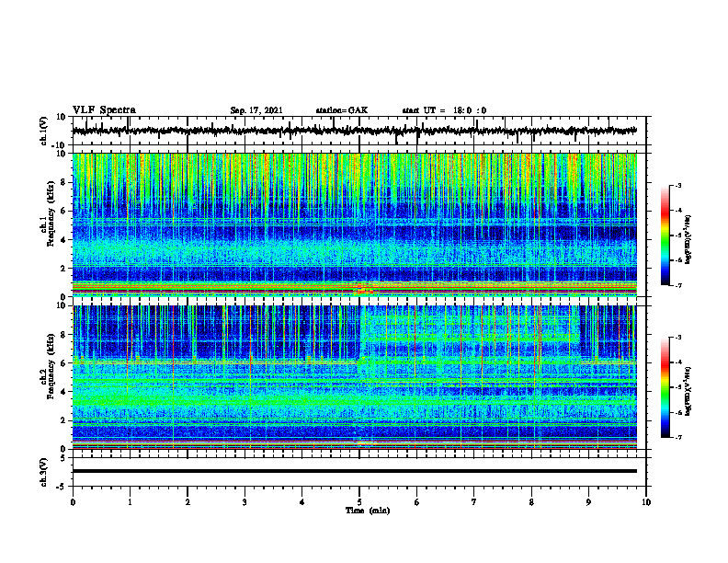Image resolution: width=728 pixels, height=563 pixels.
Task: Click the time axis tick label "2"
Action: (x=188, y=502)
